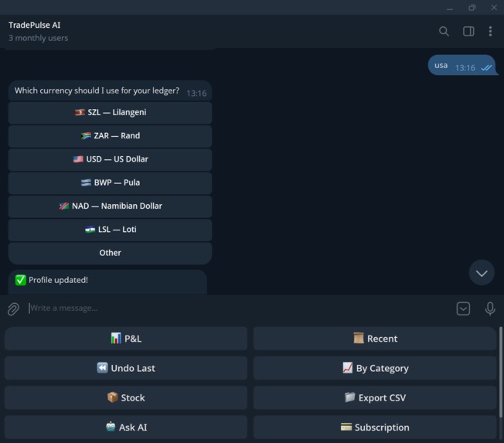Show Recent transactions
The width and height of the screenshot is (504, 443).
tap(375, 339)
